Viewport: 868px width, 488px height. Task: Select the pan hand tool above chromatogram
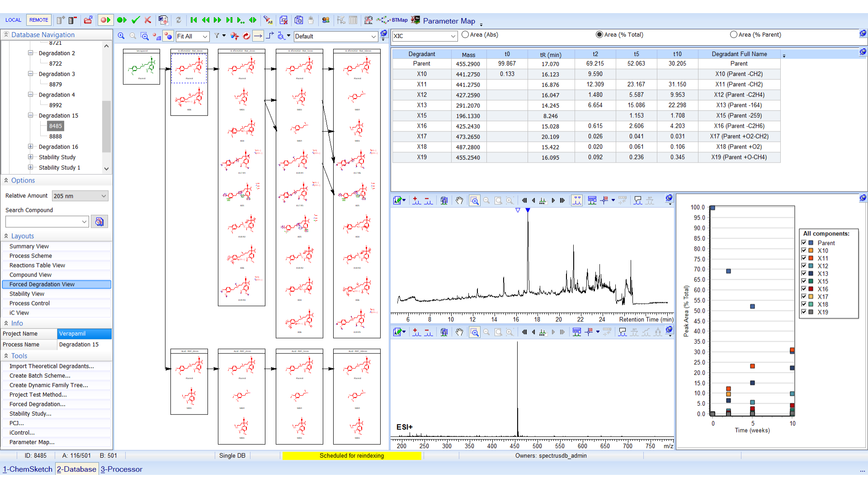pos(459,201)
